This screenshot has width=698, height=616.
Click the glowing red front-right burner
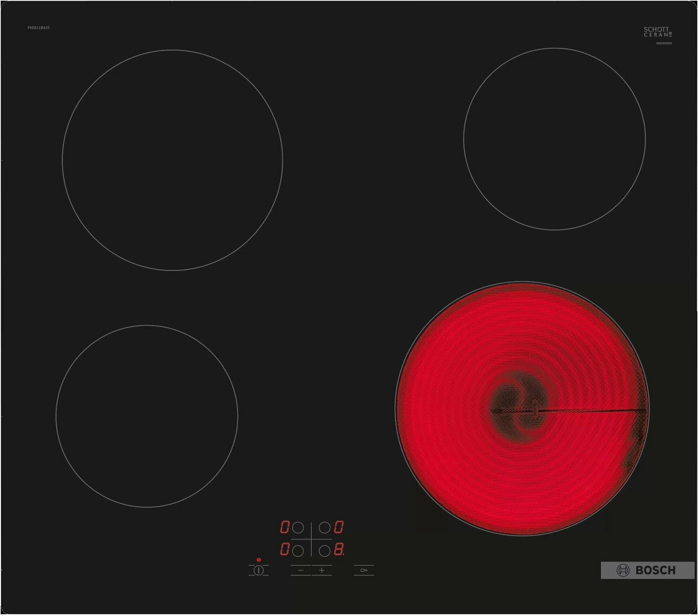point(522,409)
